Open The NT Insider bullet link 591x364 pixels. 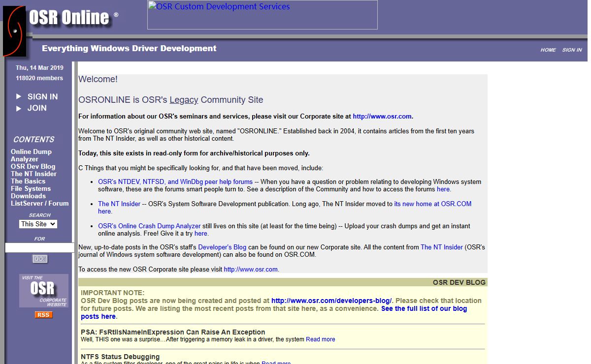tap(119, 204)
